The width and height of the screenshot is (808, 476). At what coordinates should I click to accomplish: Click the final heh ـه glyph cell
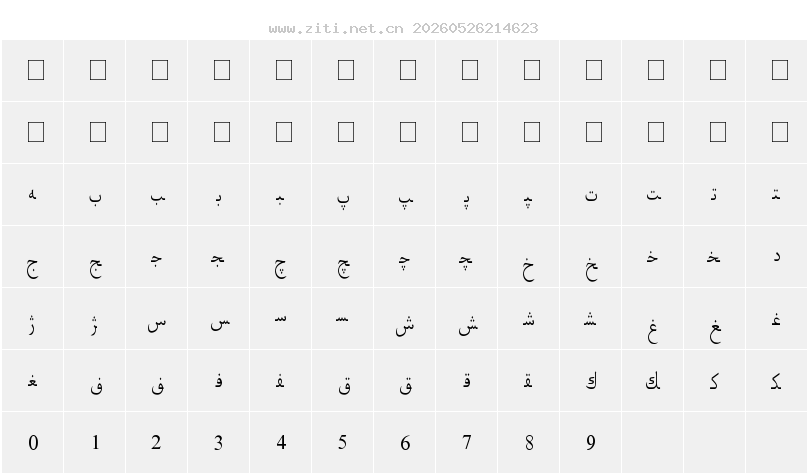(32, 195)
